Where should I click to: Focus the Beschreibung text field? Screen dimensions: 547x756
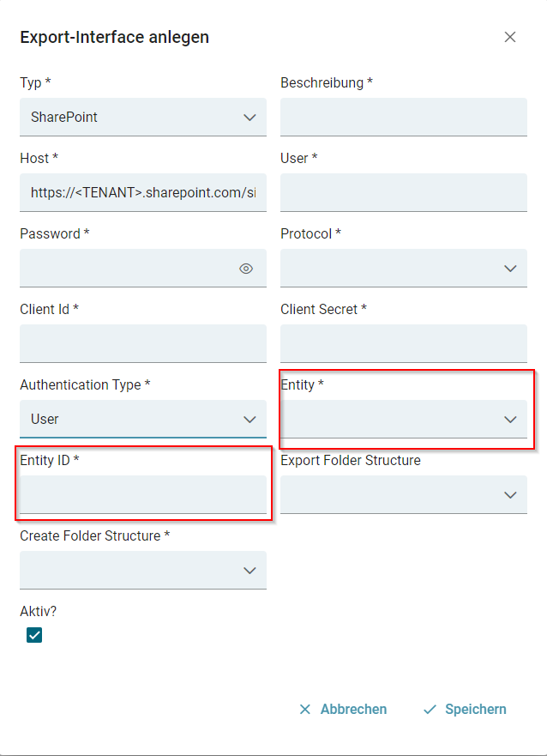tap(404, 117)
